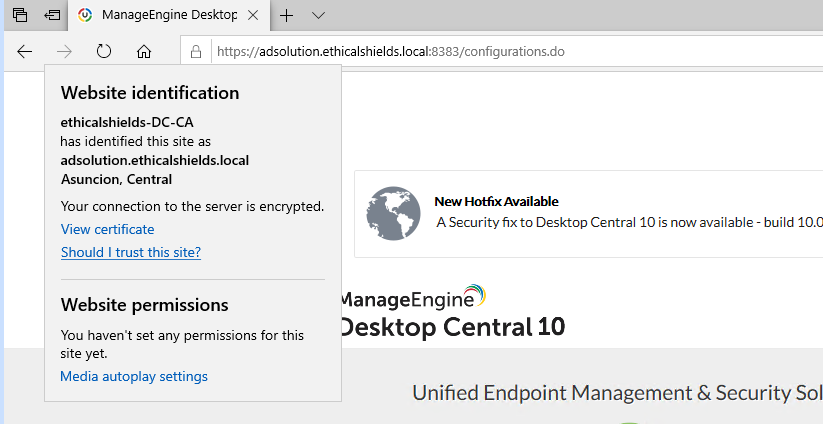This screenshot has width=823, height=424.
Task: Click the browser Back arrow
Action: tap(25, 51)
